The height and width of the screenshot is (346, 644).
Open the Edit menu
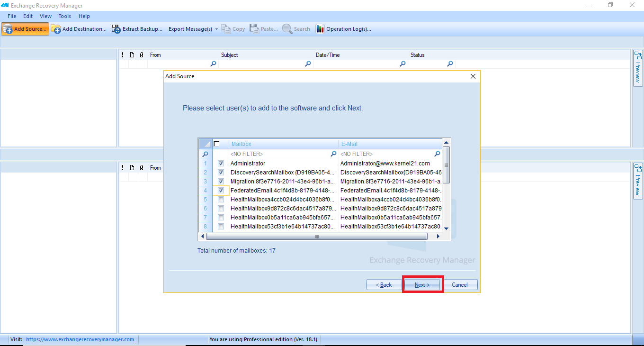click(28, 16)
